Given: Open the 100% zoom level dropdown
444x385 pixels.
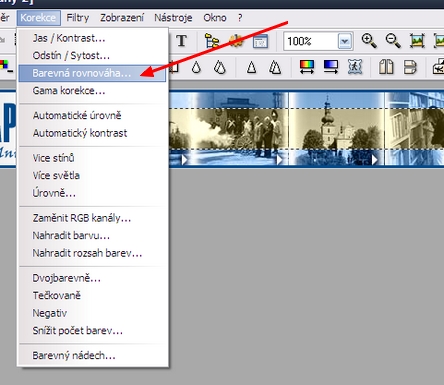Looking at the screenshot, I should [345, 41].
